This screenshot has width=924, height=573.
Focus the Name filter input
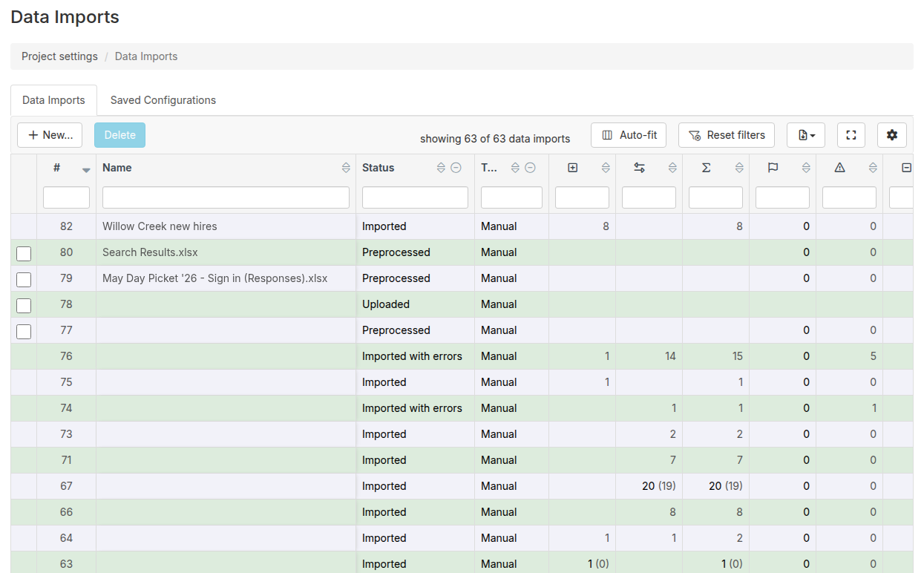tap(226, 197)
